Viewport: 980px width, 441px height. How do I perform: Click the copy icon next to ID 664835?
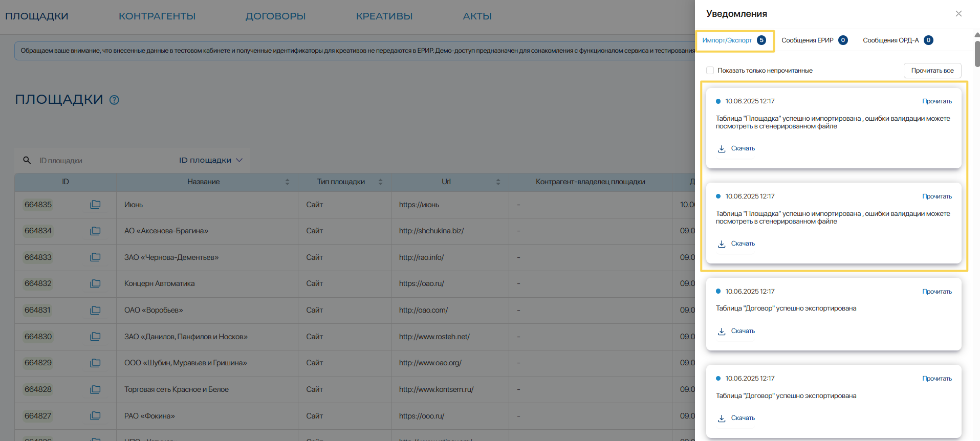pyautogui.click(x=95, y=205)
